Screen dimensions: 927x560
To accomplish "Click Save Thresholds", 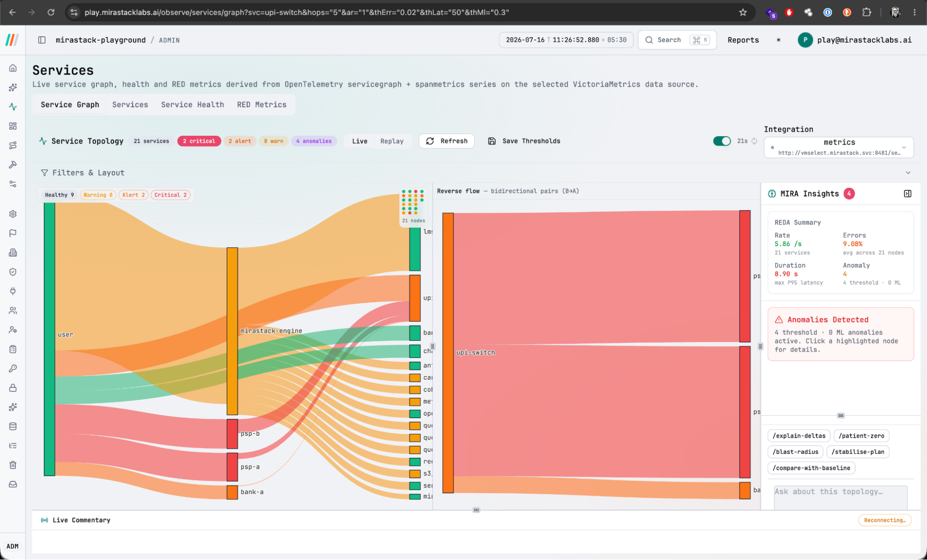I will click(x=524, y=141).
